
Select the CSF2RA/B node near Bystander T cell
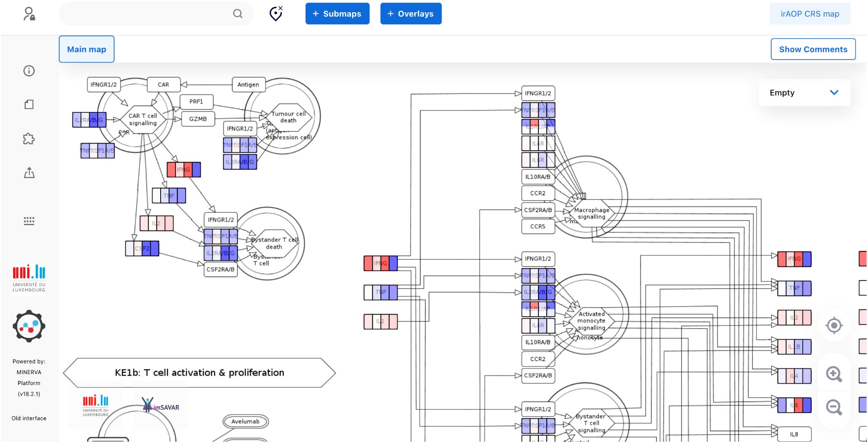(221, 269)
